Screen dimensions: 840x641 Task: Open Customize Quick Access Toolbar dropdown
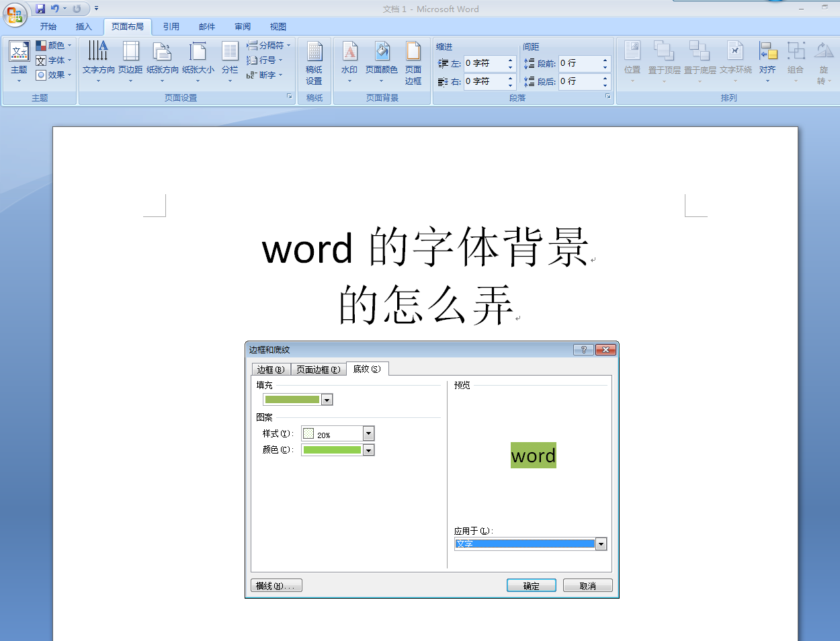point(96,9)
